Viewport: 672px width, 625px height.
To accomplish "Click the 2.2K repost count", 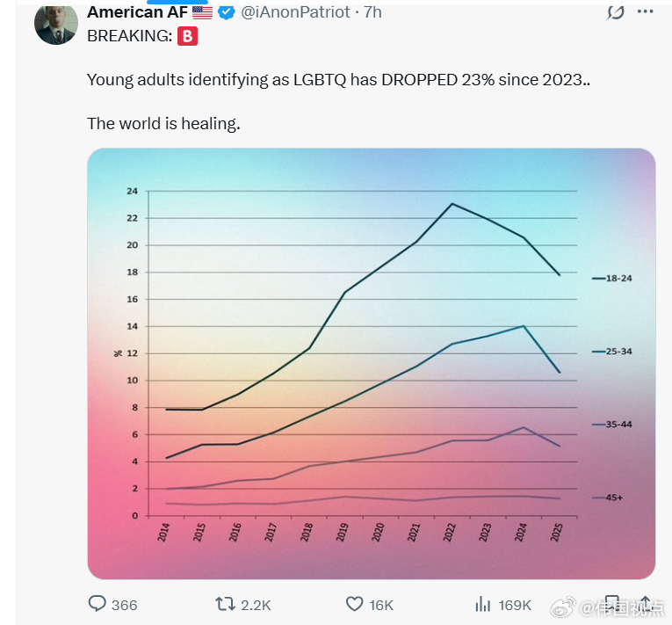I will coord(256,605).
